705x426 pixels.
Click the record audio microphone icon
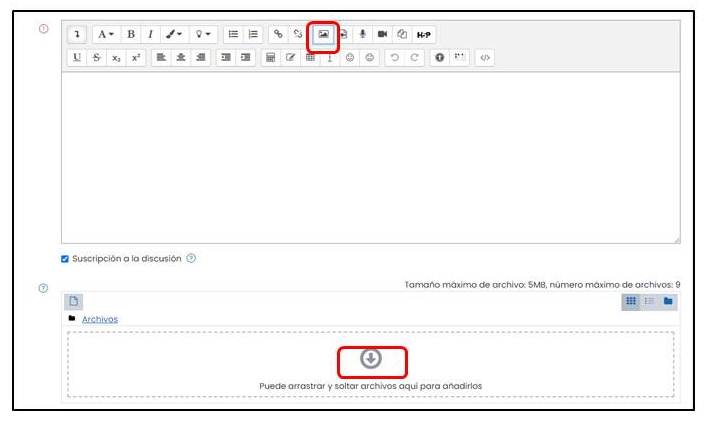363,34
